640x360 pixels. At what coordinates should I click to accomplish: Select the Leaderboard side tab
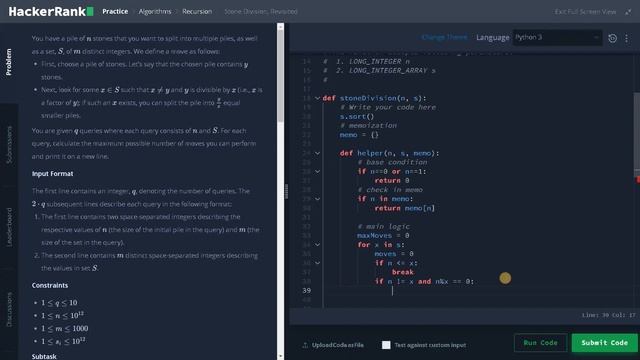point(9,227)
